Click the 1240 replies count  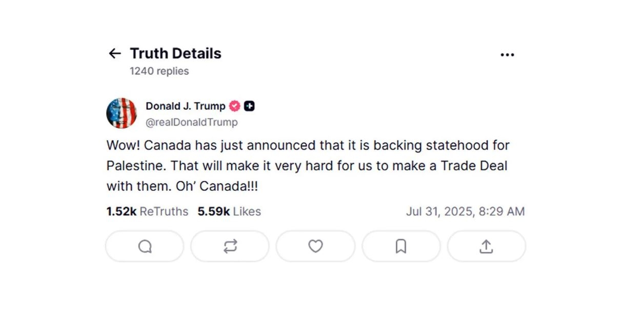tap(159, 71)
